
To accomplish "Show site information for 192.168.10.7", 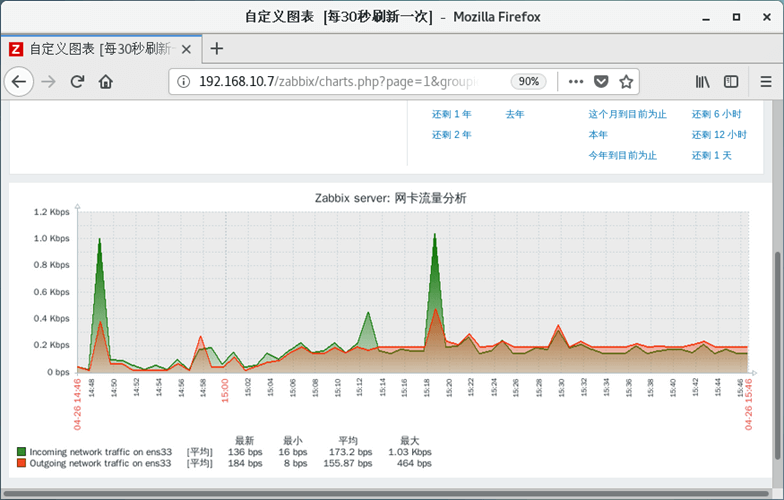I will (184, 82).
